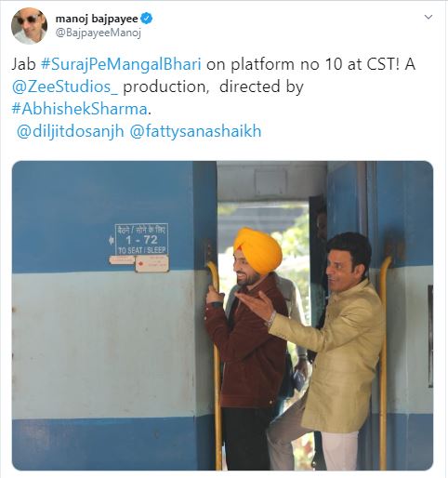Viewport: 448px width, 478px height.
Task: Open the #AbhishekSharma hashtag
Action: pos(79,109)
